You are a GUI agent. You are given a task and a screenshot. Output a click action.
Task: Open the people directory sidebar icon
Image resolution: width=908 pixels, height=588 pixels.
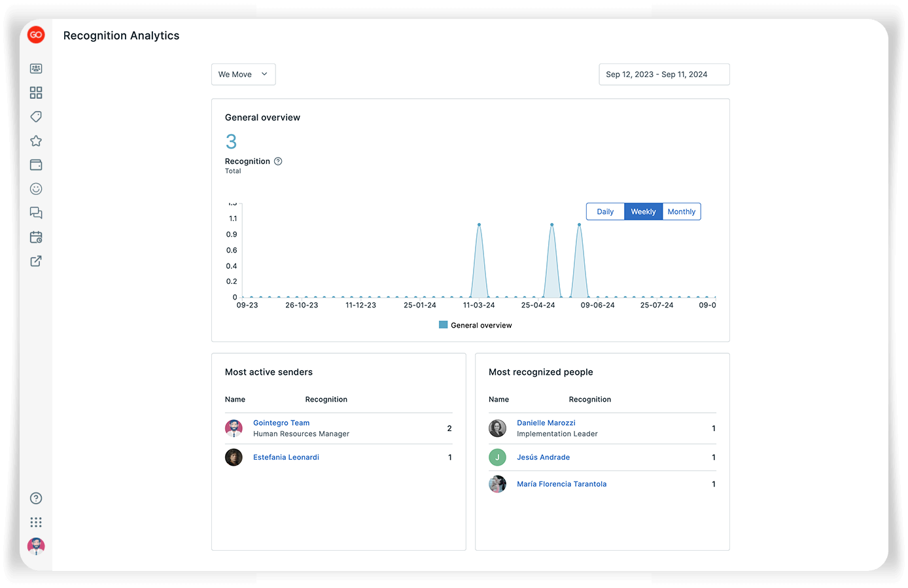pyautogui.click(x=36, y=69)
